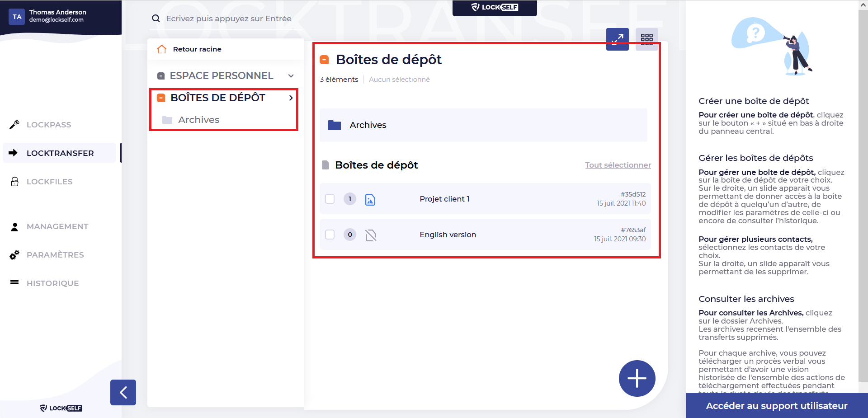Click the LockSelf logo at bottom left
The width and height of the screenshot is (868, 418).
click(x=61, y=408)
